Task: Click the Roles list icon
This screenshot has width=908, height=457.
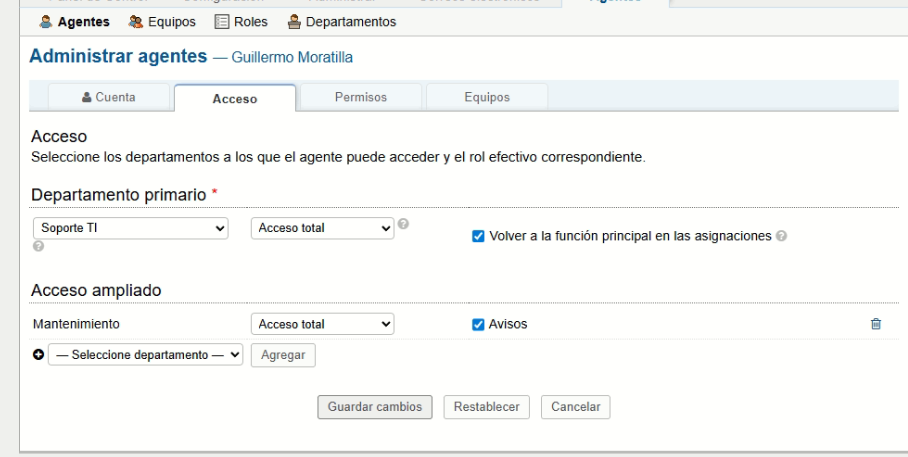Action: 223,22
